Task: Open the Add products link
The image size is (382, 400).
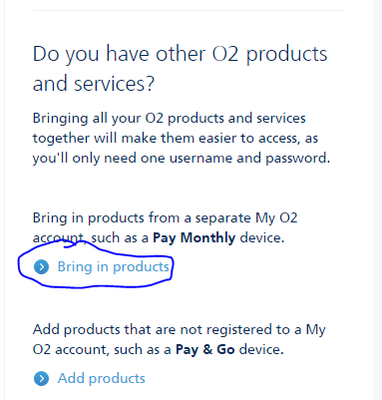Action: (101, 378)
